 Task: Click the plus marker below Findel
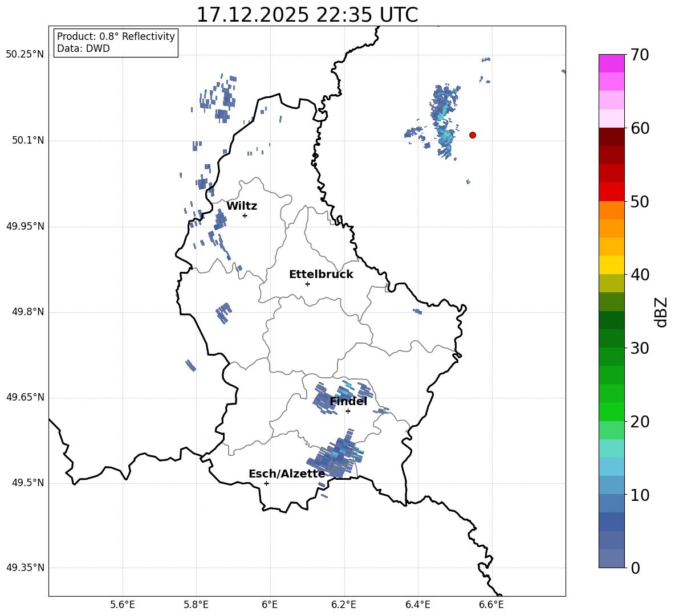(348, 411)
